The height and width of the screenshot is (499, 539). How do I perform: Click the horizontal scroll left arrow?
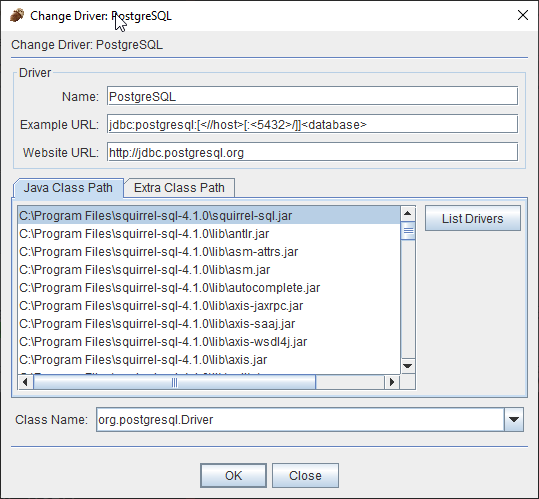(25, 382)
